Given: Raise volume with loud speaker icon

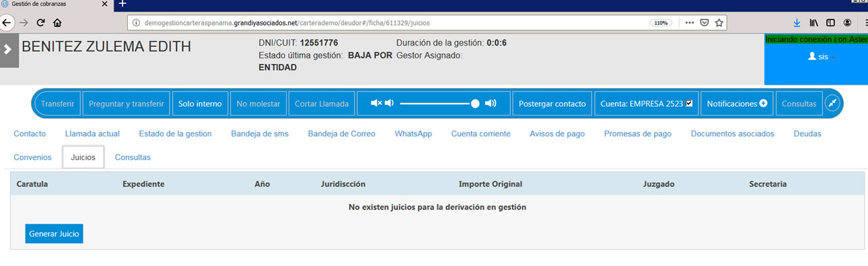Looking at the screenshot, I should click(491, 103).
